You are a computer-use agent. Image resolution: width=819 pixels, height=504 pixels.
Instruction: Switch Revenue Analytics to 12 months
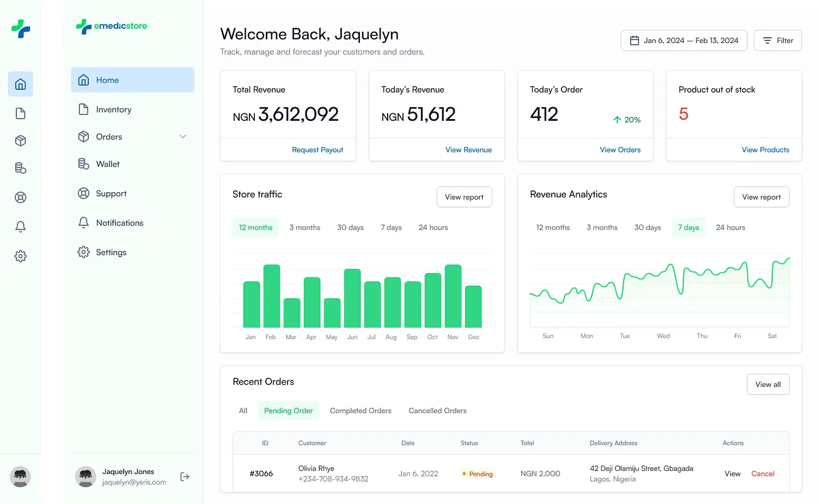[x=553, y=228]
